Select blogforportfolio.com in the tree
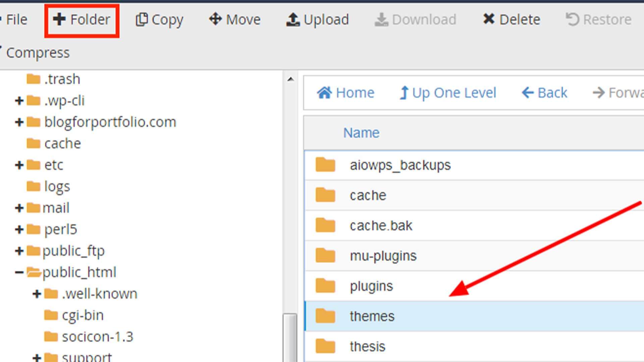 point(110,122)
